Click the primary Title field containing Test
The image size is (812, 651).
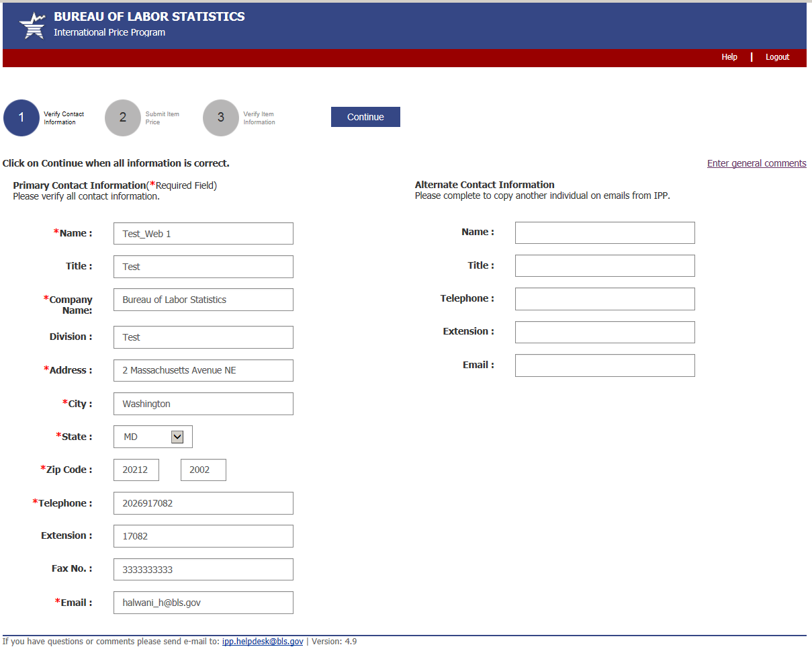204,267
